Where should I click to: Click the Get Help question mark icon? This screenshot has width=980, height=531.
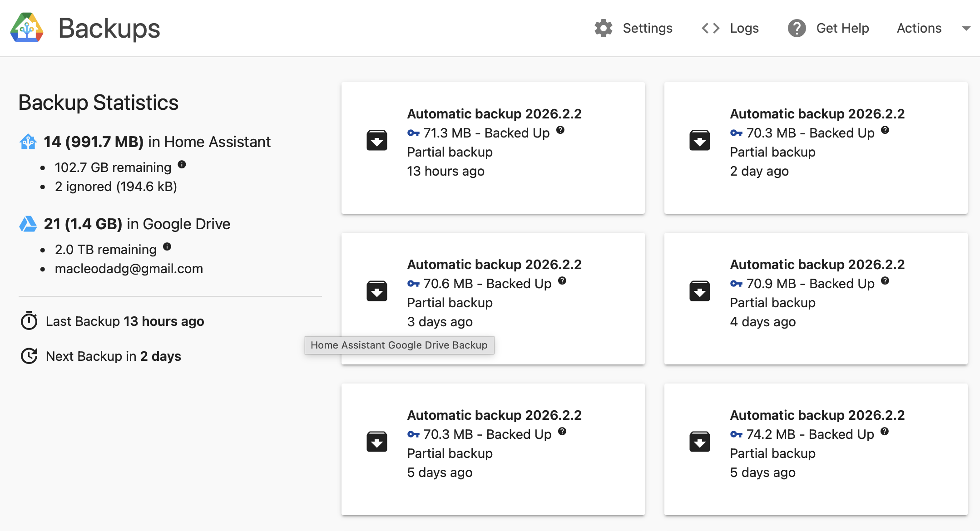797,28
